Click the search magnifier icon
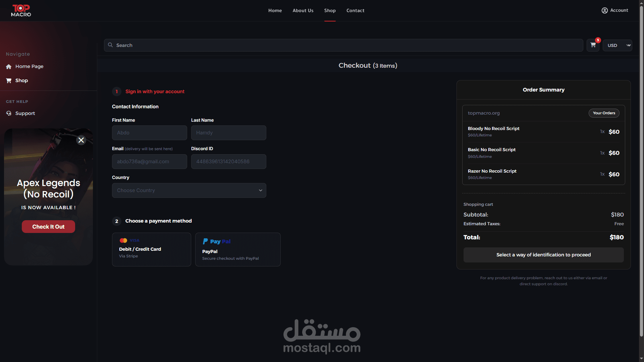 coord(110,45)
